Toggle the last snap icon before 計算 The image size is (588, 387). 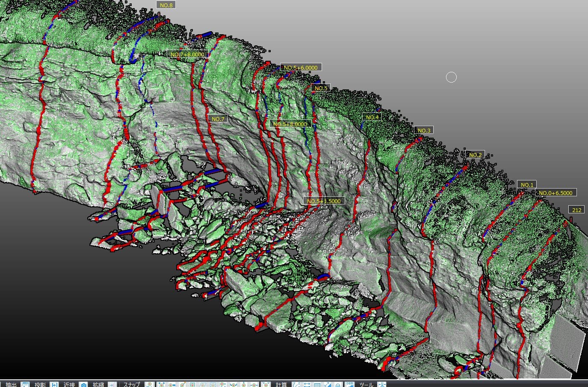pos(265,384)
